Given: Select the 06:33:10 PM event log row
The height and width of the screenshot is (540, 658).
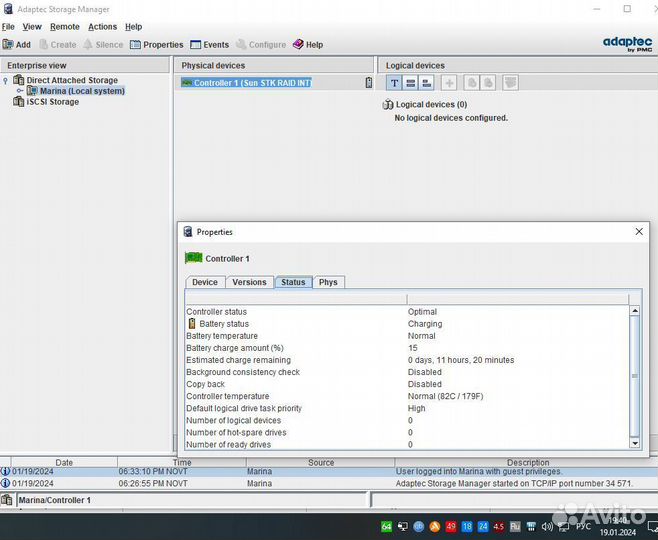Looking at the screenshot, I should point(329,472).
